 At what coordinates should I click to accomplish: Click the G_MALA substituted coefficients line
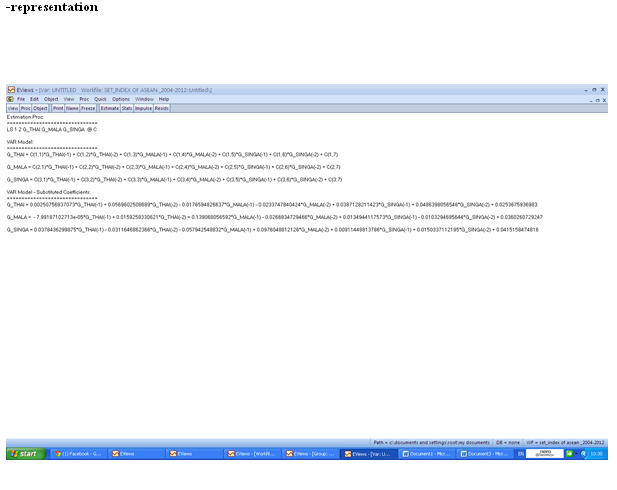(275, 217)
